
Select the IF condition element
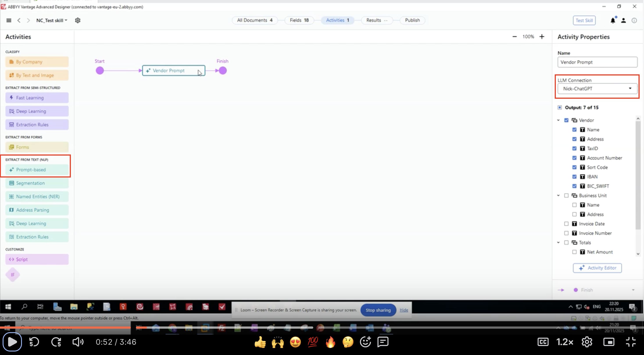pyautogui.click(x=13, y=274)
